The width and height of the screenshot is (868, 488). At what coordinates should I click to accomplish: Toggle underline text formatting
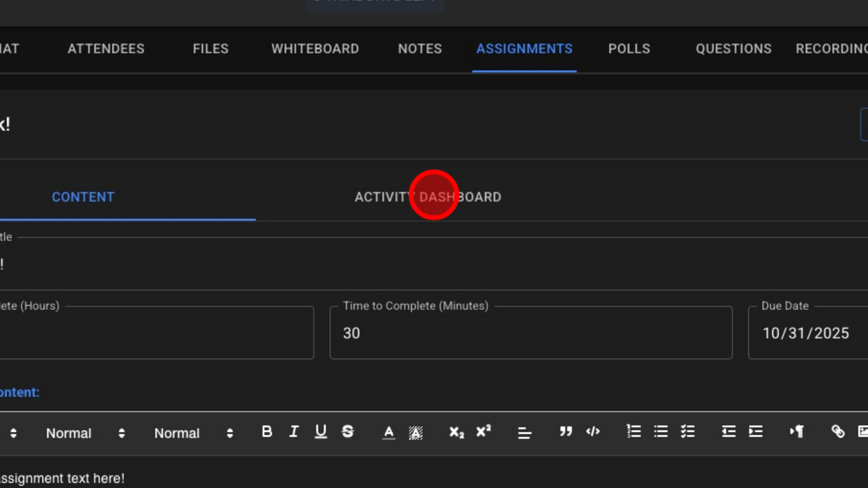pyautogui.click(x=321, y=432)
